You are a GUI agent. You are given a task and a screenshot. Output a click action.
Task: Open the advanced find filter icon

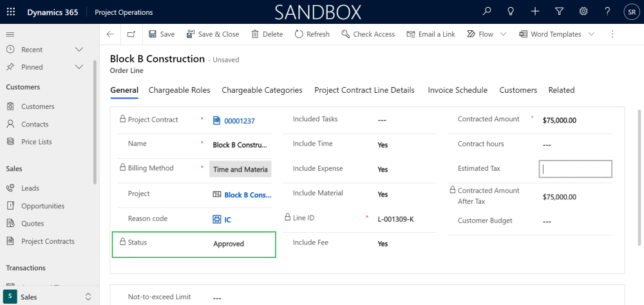559,12
